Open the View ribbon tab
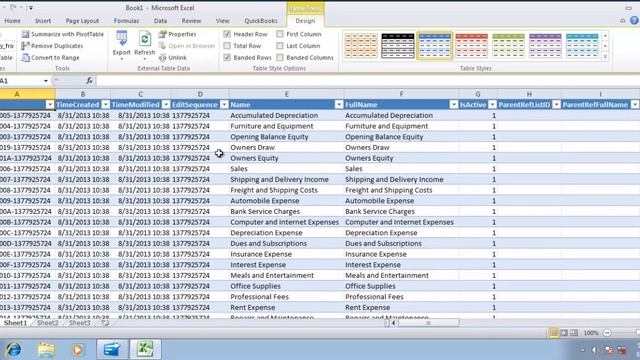 tap(222, 21)
